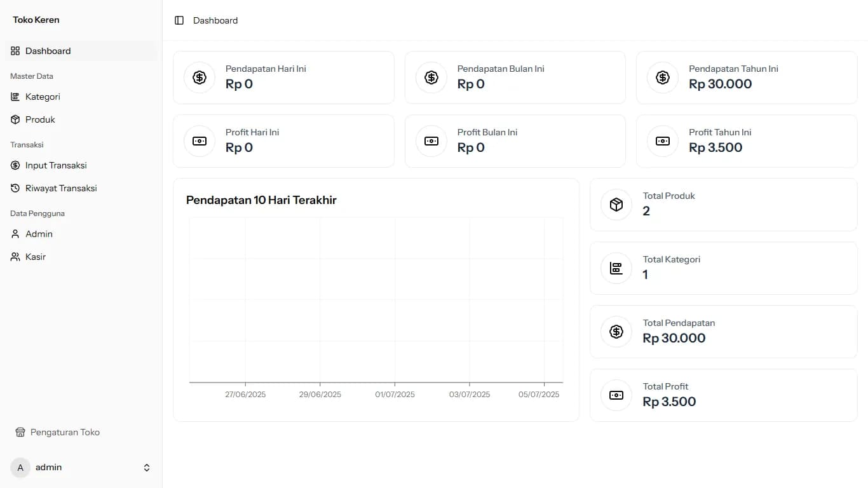This screenshot has width=868, height=488.
Task: Click the 01/07/2025 chart axis label
Action: 395,395
